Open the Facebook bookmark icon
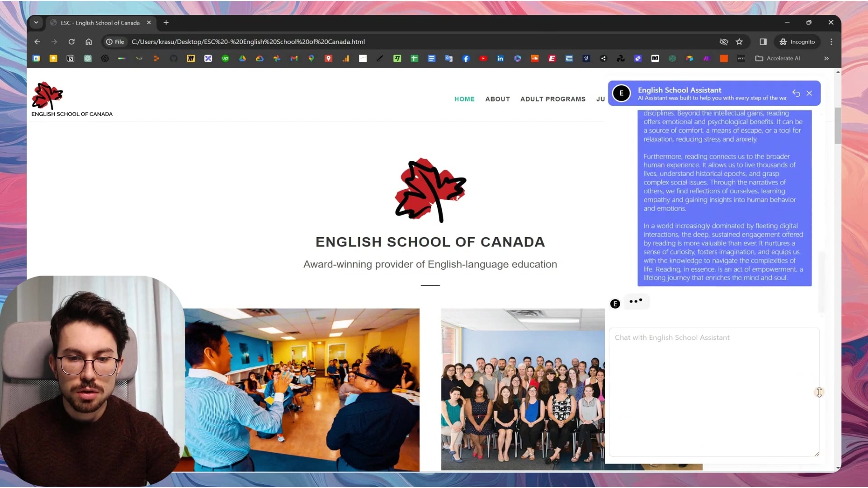Image resolution: width=868 pixels, height=488 pixels. point(466,58)
